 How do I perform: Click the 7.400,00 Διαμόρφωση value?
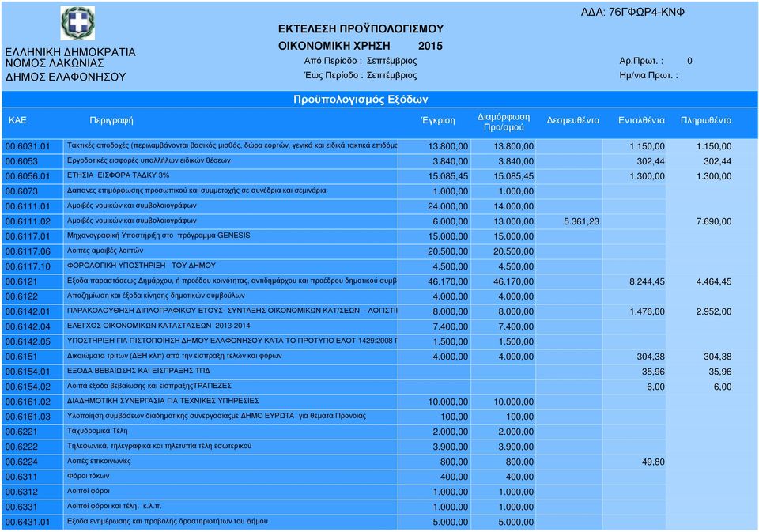(516, 326)
